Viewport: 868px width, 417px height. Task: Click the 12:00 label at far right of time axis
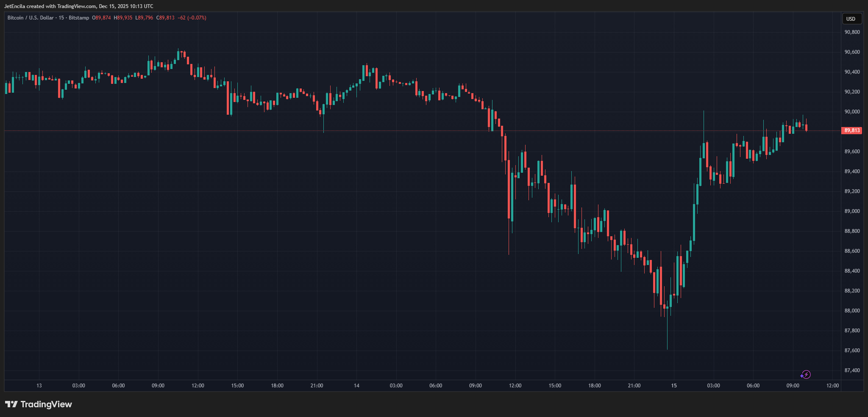tap(832, 386)
